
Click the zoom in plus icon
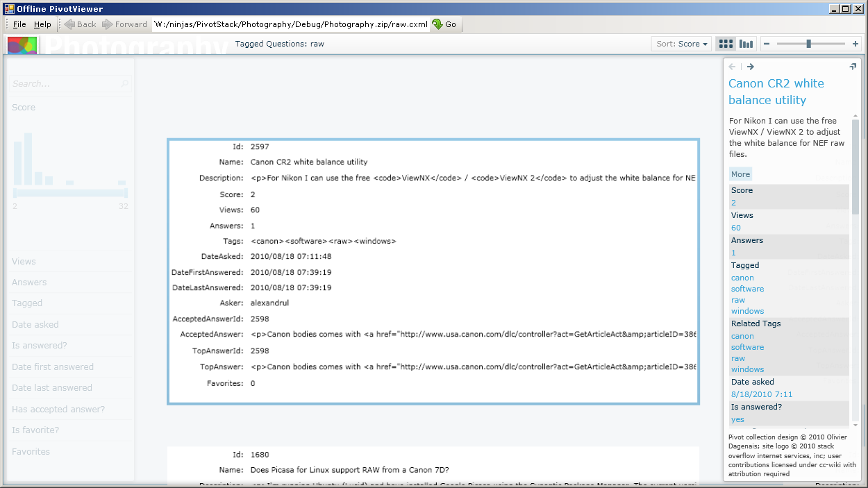coord(855,44)
